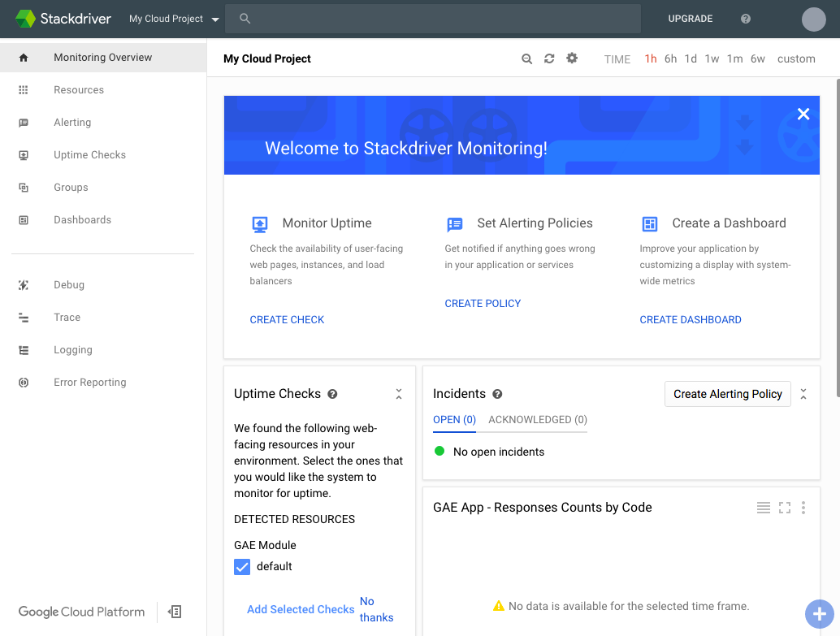Select Monitoring Overview in sidebar
This screenshot has height=636, width=840.
[x=103, y=58]
